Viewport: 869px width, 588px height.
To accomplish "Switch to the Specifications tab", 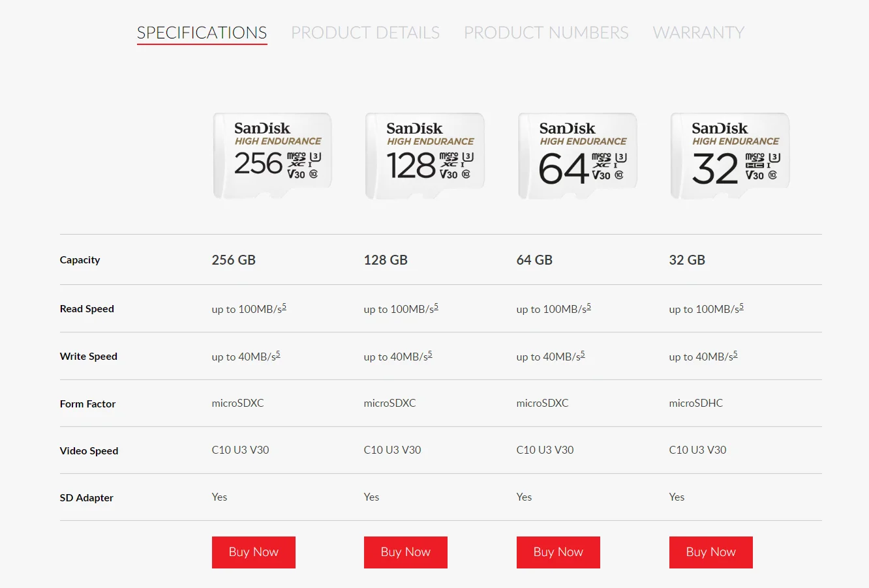I will point(202,33).
